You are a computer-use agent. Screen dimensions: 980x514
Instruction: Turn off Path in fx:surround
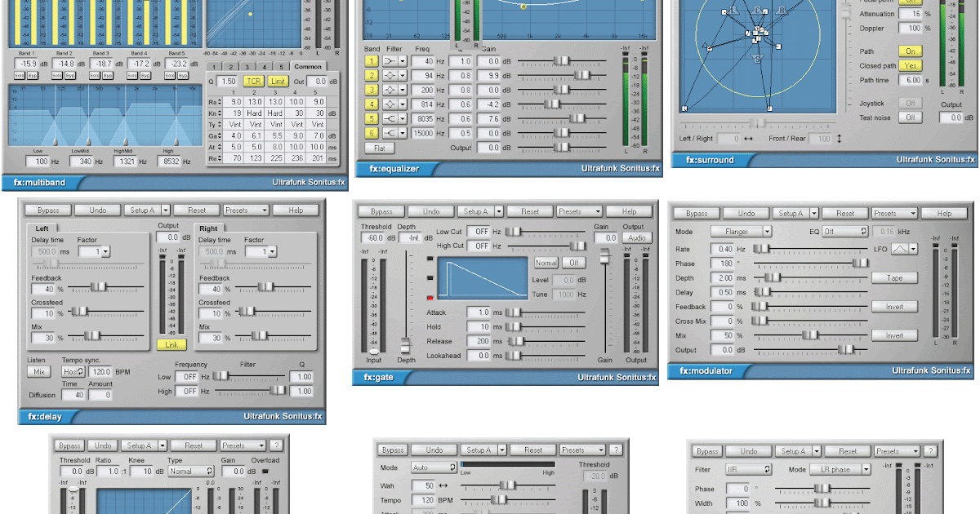click(x=910, y=51)
